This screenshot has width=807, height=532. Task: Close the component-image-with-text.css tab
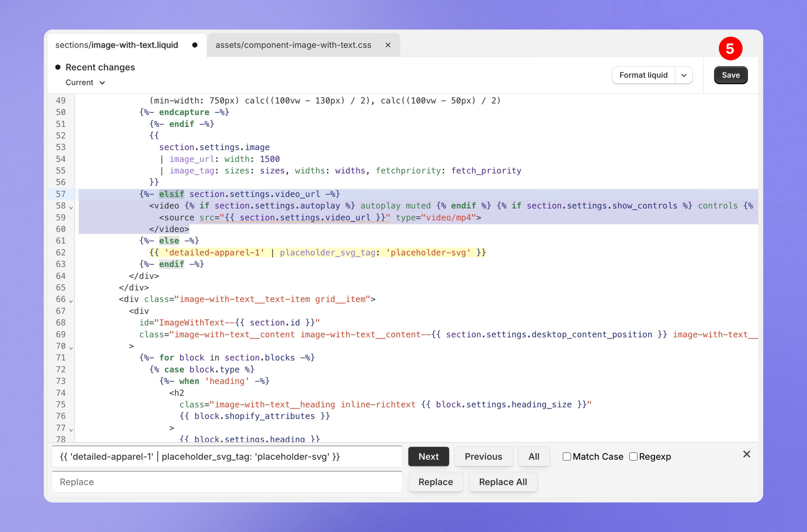[x=388, y=45]
